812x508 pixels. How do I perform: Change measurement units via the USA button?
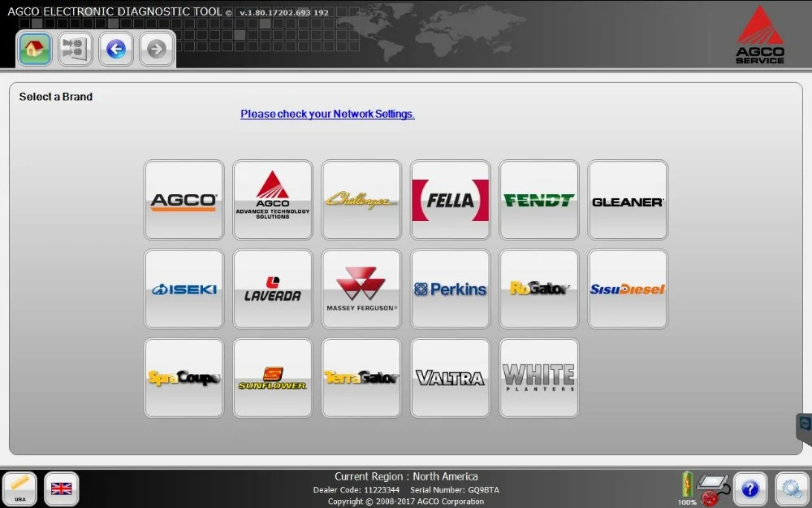point(20,488)
